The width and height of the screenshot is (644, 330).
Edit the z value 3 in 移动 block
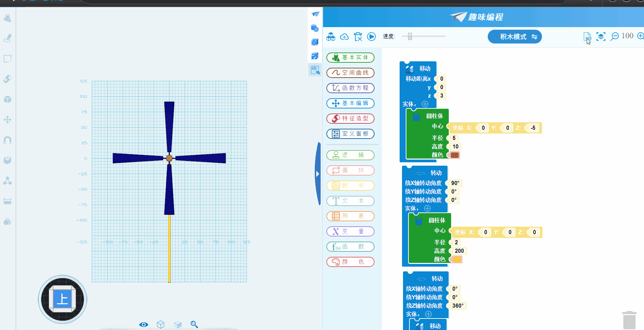441,96
